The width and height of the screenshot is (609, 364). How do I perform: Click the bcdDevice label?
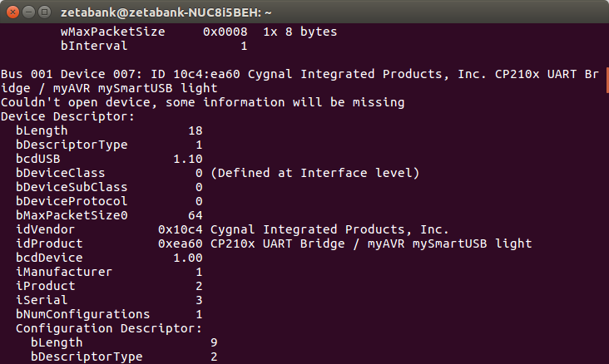pyautogui.click(x=49, y=258)
